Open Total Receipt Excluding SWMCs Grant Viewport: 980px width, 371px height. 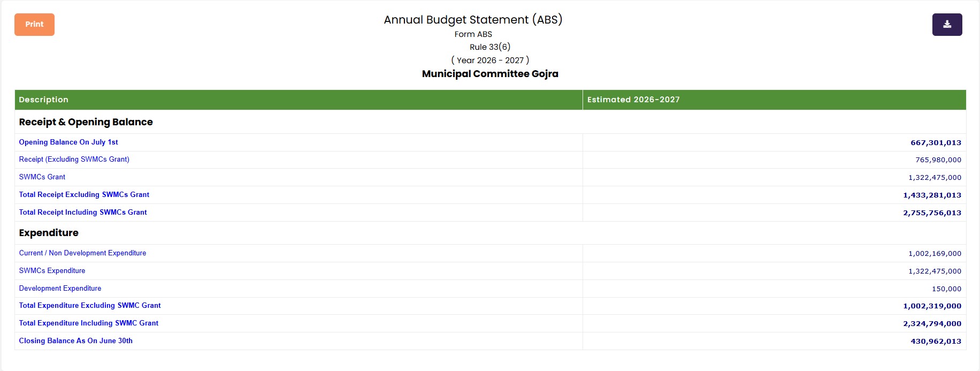tap(84, 195)
